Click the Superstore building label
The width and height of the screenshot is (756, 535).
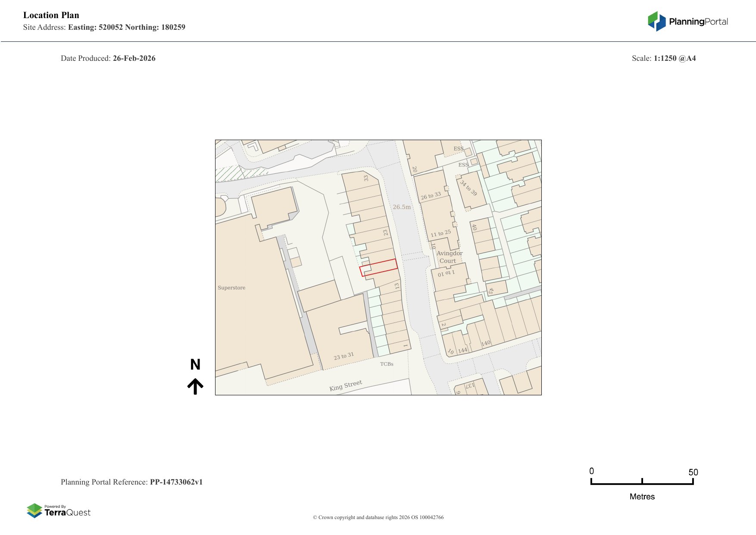pos(231,288)
